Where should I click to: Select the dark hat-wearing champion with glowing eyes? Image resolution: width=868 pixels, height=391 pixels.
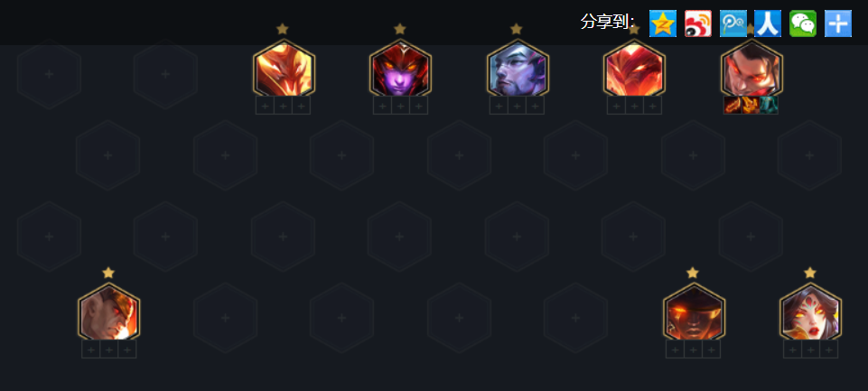(x=695, y=313)
